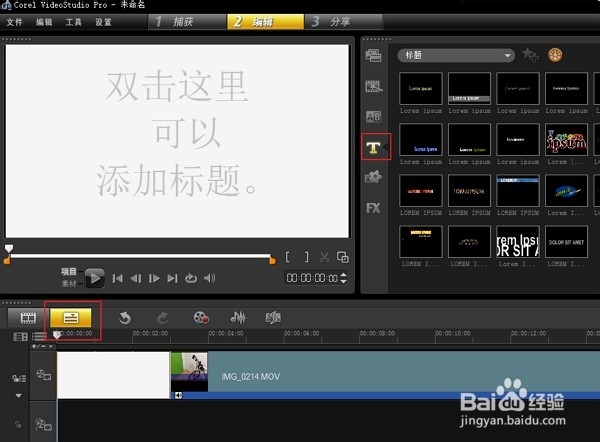Toggle the overlay track button
The image size is (600, 442).
tap(43, 424)
